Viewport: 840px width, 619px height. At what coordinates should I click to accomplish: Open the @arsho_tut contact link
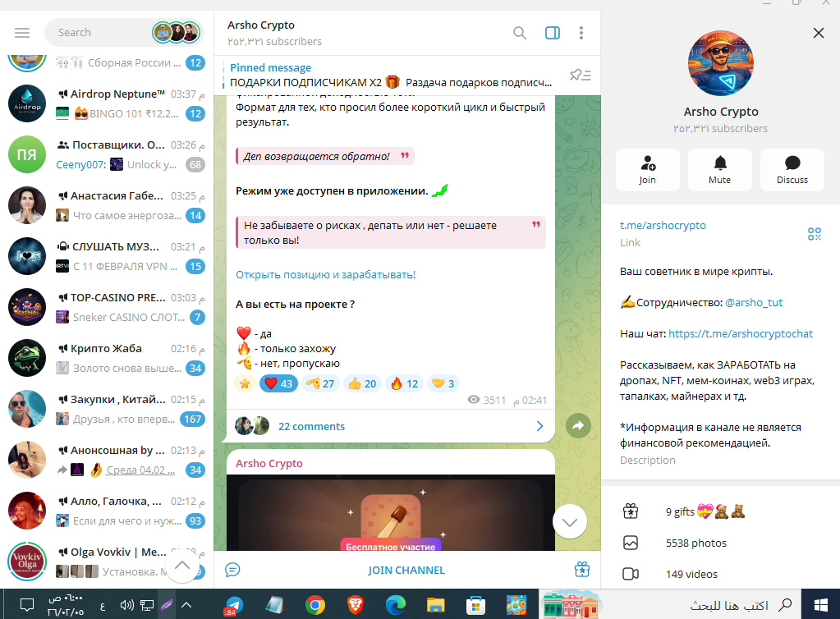tap(754, 303)
